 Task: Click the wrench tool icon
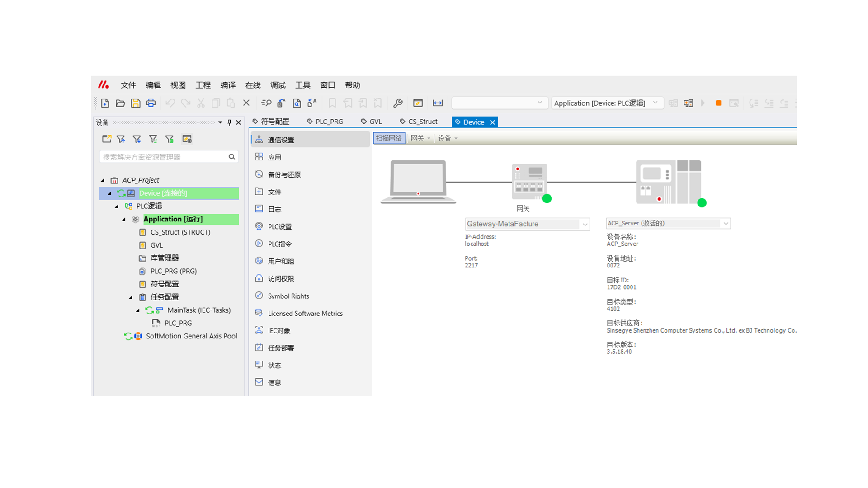(x=398, y=103)
